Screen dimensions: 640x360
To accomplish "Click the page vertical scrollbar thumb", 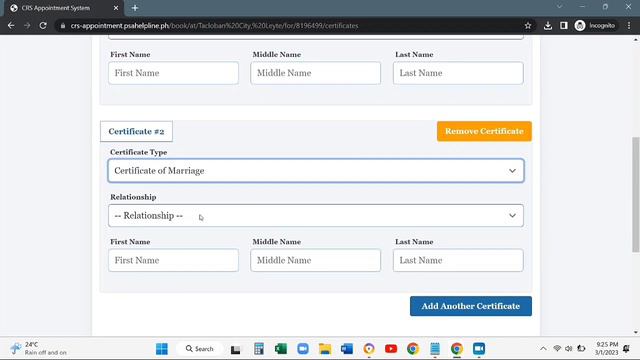I will click(x=636, y=195).
